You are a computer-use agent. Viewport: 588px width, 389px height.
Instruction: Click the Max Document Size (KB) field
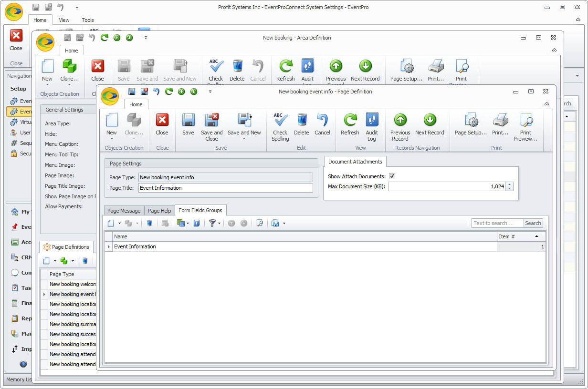point(448,186)
